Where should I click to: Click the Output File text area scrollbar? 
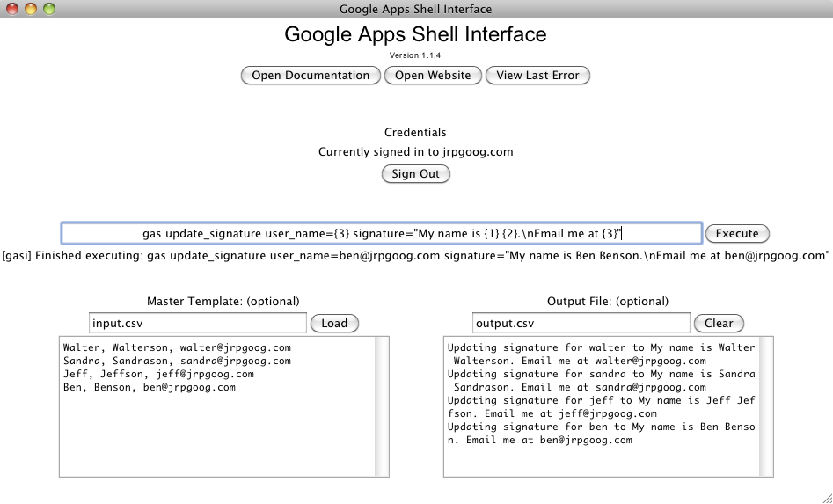click(x=766, y=407)
